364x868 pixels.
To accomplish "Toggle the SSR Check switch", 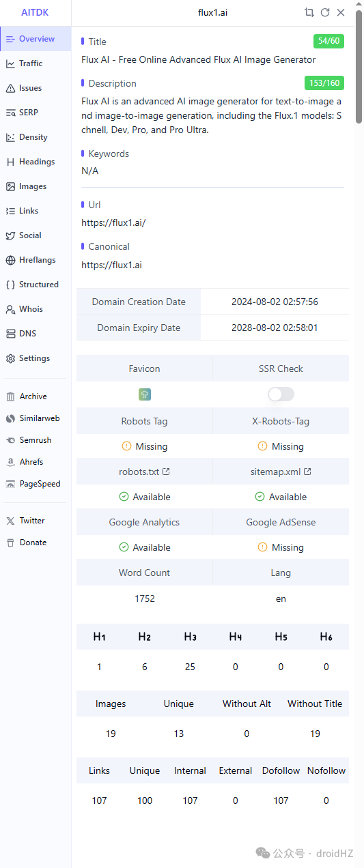I will (x=281, y=394).
